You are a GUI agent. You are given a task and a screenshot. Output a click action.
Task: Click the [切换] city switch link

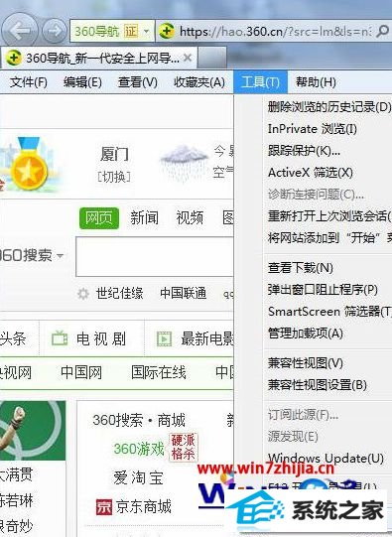click(x=114, y=177)
